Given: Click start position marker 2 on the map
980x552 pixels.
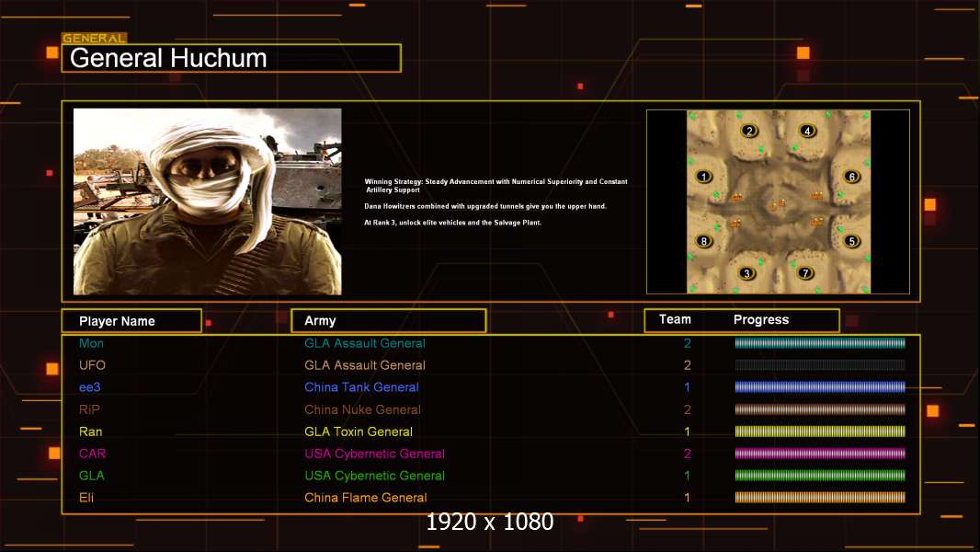Looking at the screenshot, I should (748, 131).
